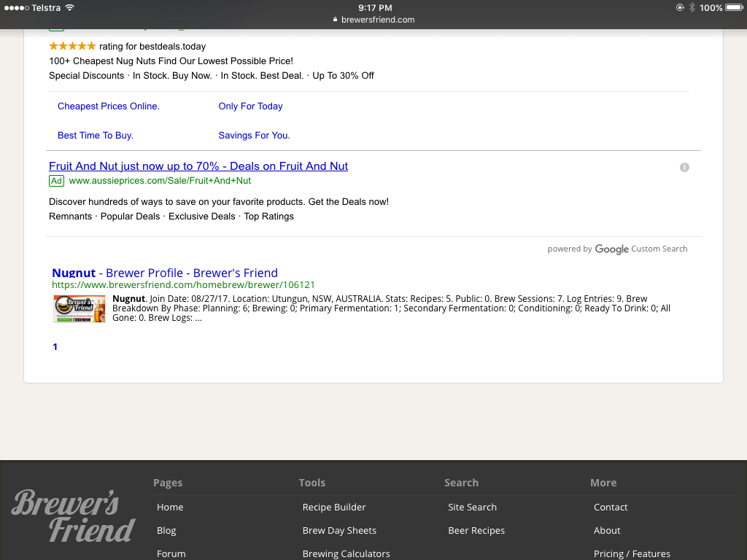Tap 'Special Discounts' ad text line
This screenshot has height=560, width=747.
coord(212,76)
